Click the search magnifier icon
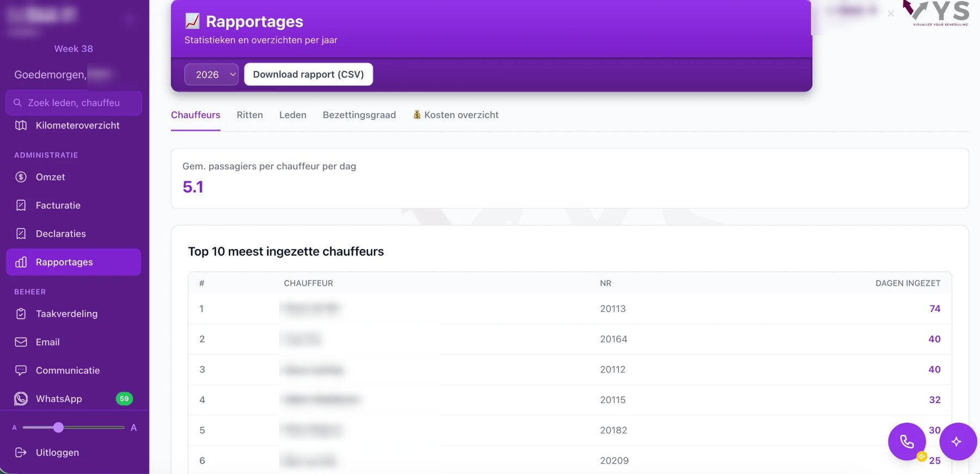Image resolution: width=980 pixels, height=474 pixels. click(17, 103)
